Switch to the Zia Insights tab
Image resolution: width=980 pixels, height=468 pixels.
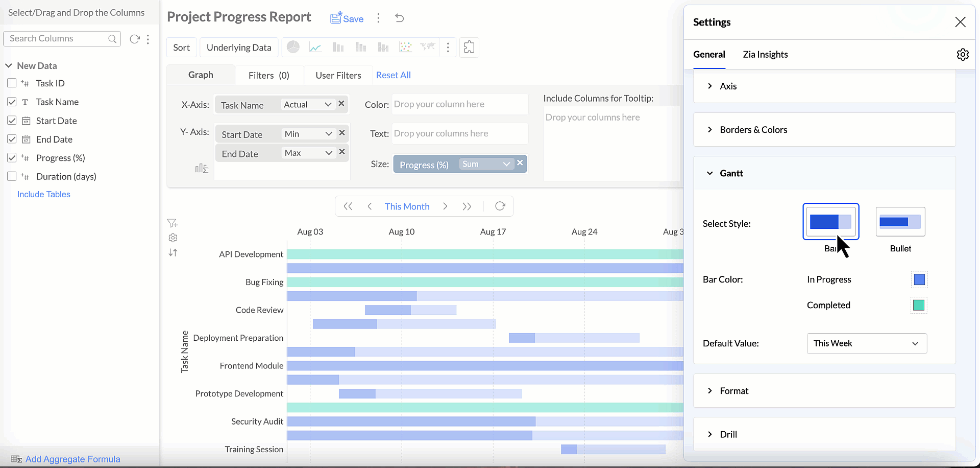[765, 55]
